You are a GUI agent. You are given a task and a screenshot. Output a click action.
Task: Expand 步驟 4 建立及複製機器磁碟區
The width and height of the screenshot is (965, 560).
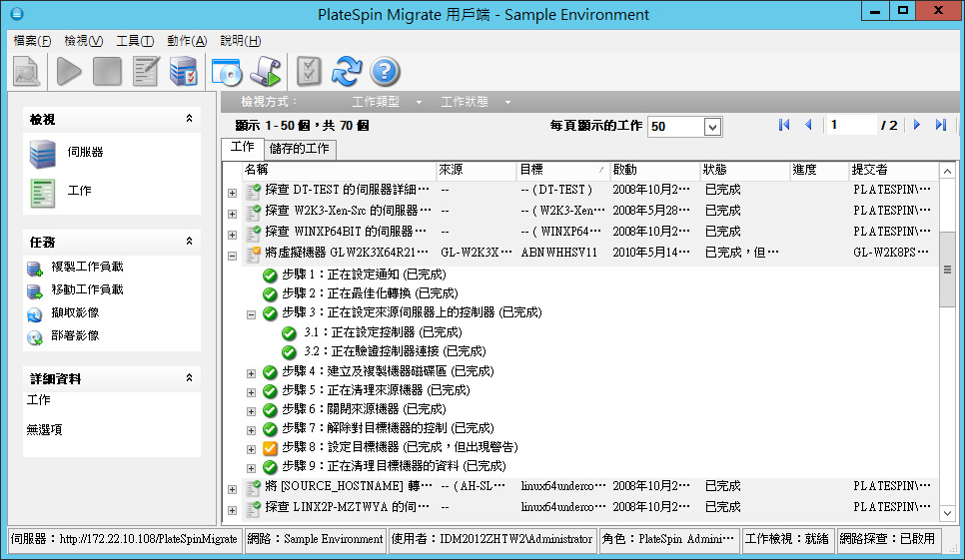[x=252, y=371]
